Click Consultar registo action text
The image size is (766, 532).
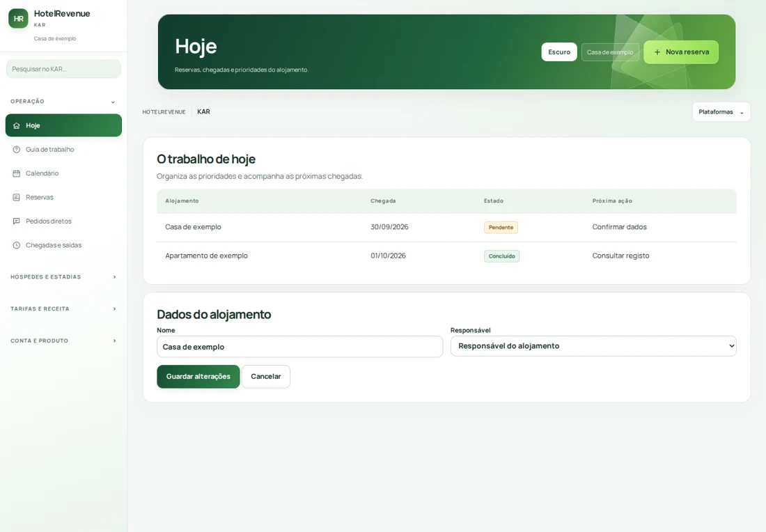click(x=620, y=256)
